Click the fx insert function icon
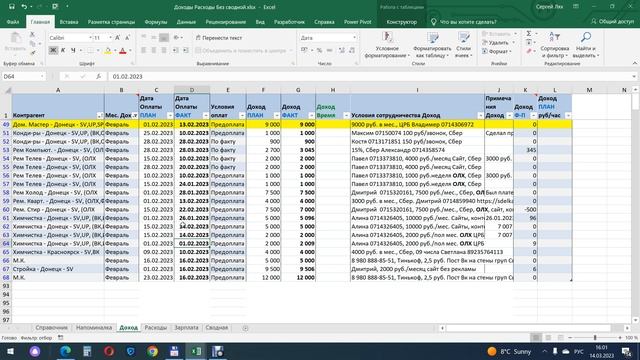The width and height of the screenshot is (640, 360). coord(99,76)
